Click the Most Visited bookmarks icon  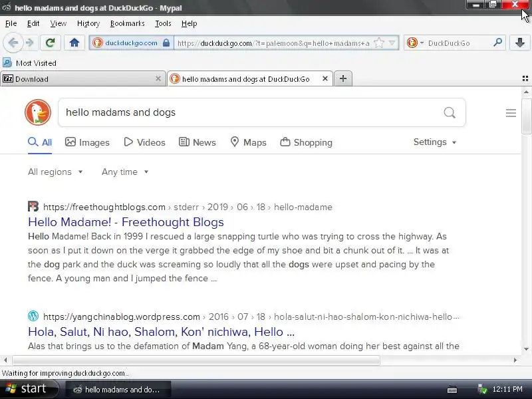coord(7,63)
